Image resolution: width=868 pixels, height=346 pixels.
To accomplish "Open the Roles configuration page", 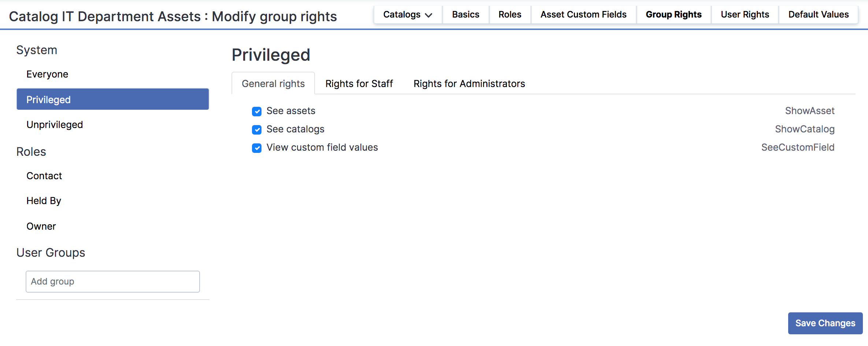I will pos(510,15).
